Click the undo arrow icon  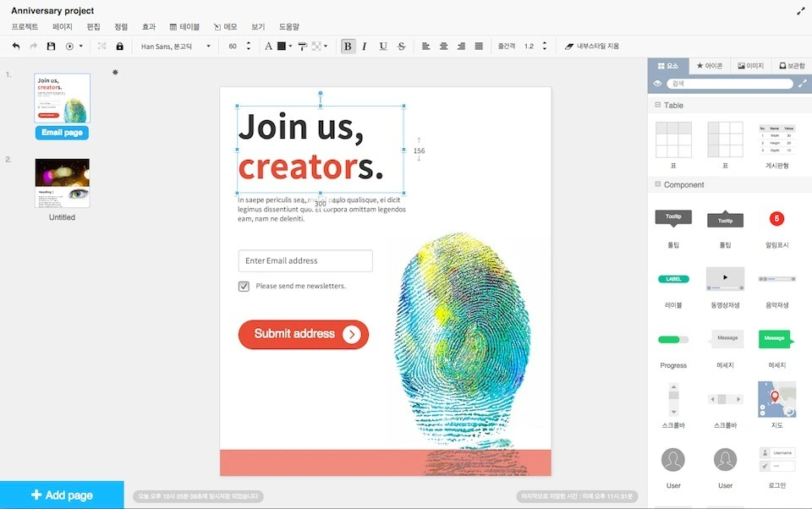[x=16, y=47]
